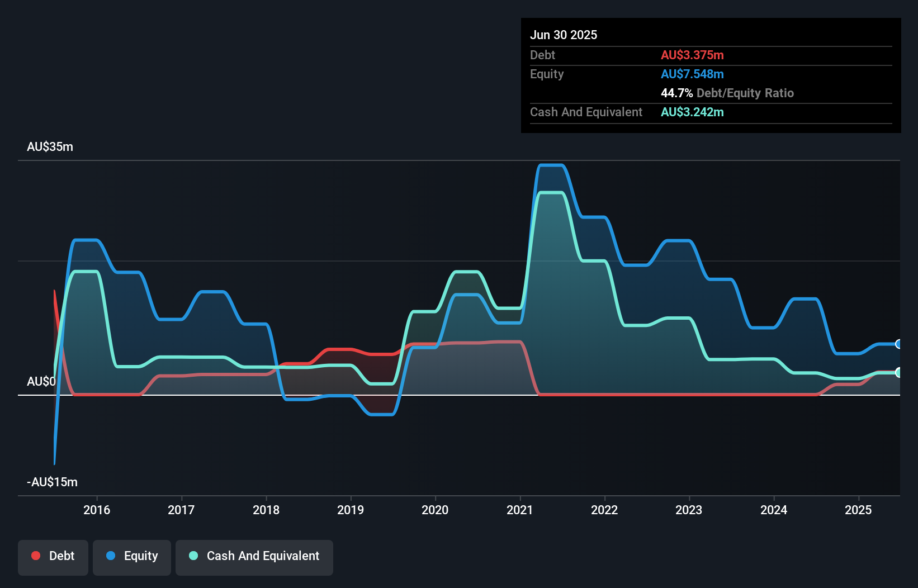This screenshot has width=918, height=588.
Task: Click the red Debt legend dot
Action: click(36, 556)
